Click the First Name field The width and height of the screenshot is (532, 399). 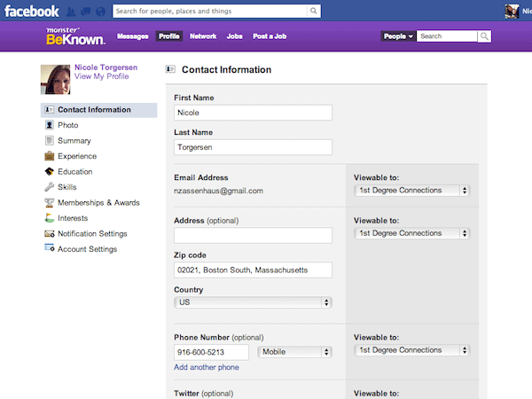(253, 113)
